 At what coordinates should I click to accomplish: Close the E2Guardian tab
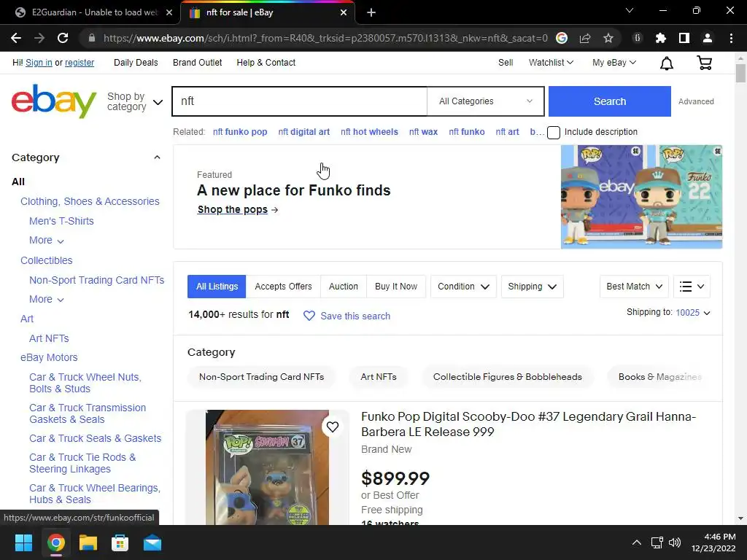[x=169, y=12]
